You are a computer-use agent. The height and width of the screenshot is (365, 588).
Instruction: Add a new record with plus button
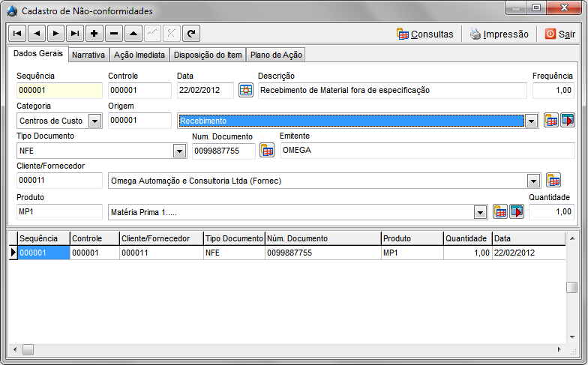click(94, 34)
